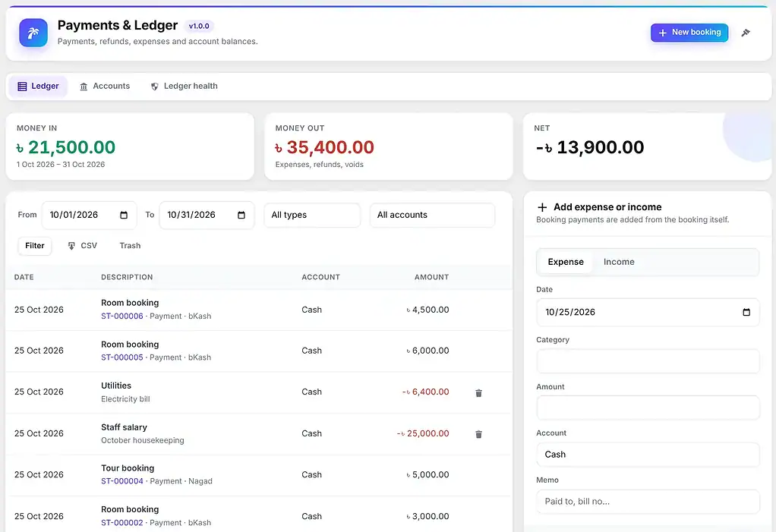Open calendar picker in expense Date field

tap(746, 312)
